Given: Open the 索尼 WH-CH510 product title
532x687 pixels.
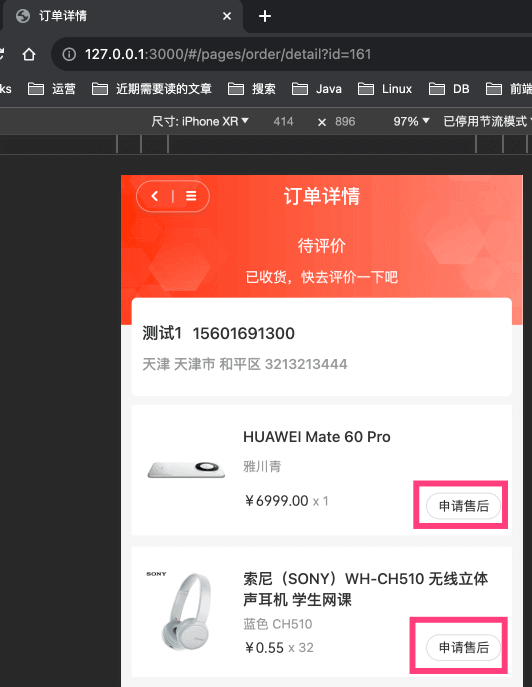Looking at the screenshot, I should (365, 589).
